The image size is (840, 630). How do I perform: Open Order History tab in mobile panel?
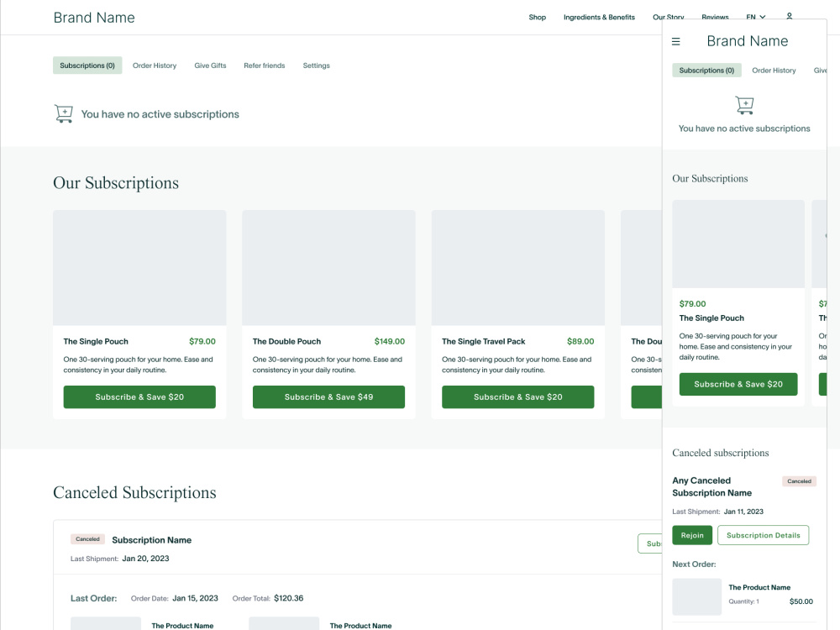774,71
